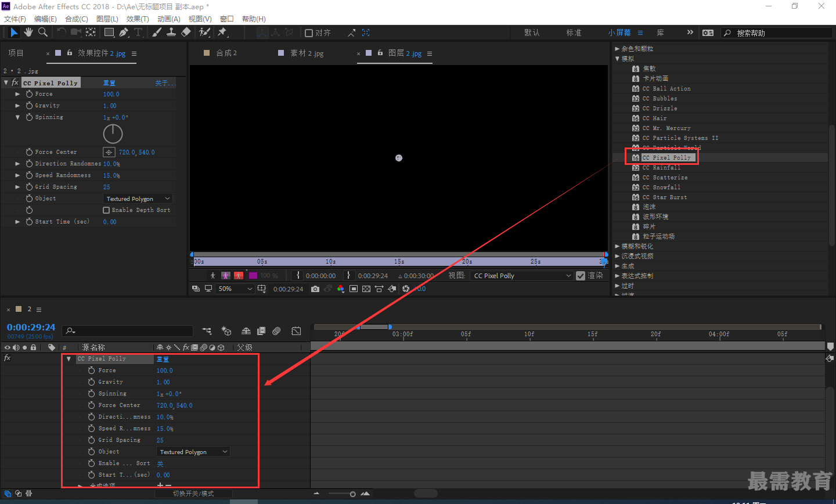Image resolution: width=836 pixels, height=504 pixels.
Task: Open the 合成(C) menu
Action: 77,19
